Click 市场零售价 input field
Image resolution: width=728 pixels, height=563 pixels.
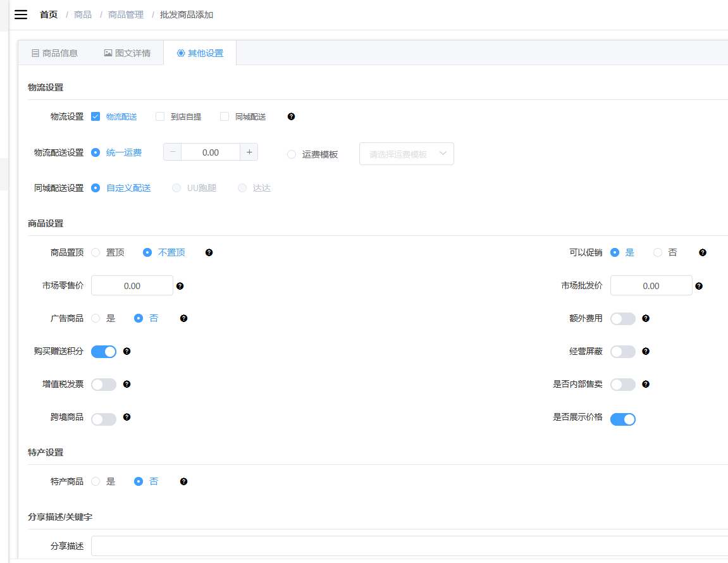point(132,286)
